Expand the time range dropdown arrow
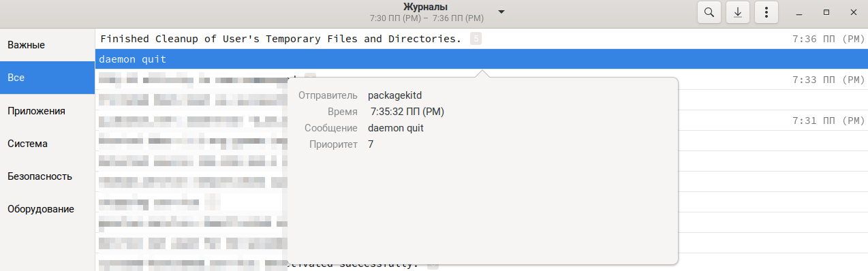 (x=501, y=12)
